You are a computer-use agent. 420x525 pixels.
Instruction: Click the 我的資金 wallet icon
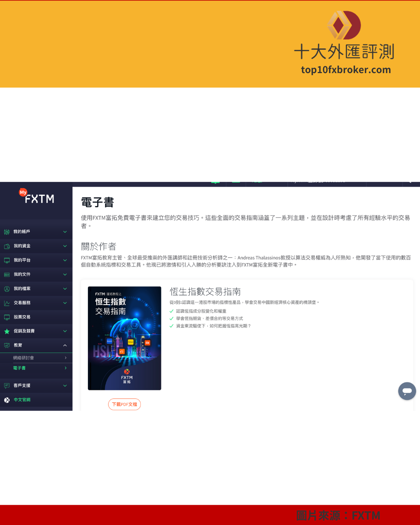coord(7,246)
